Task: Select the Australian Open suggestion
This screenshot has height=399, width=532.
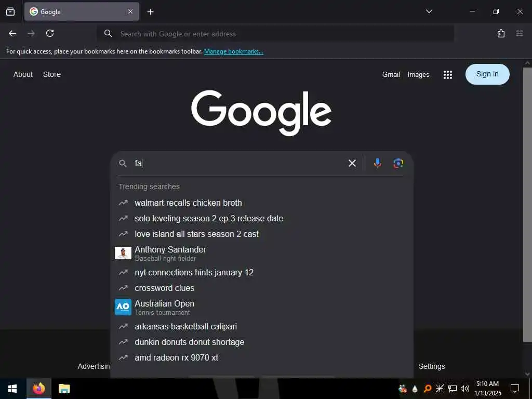Action: pyautogui.click(x=262, y=308)
